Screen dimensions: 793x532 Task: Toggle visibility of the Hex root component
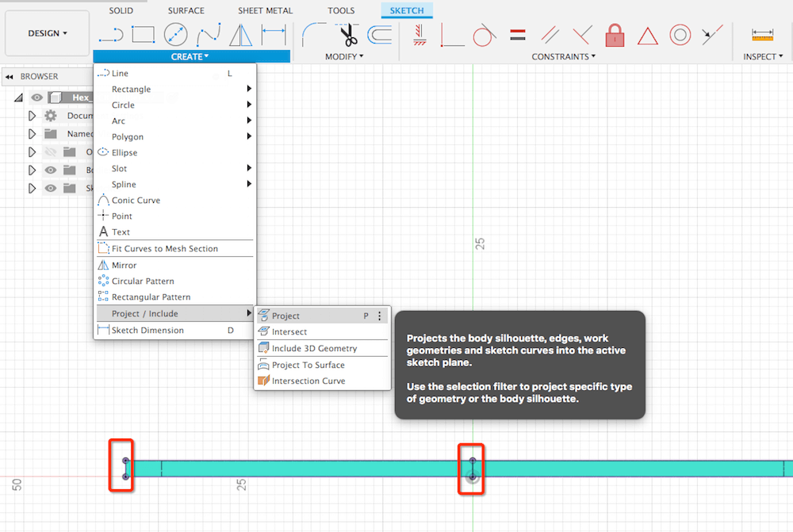[36, 98]
